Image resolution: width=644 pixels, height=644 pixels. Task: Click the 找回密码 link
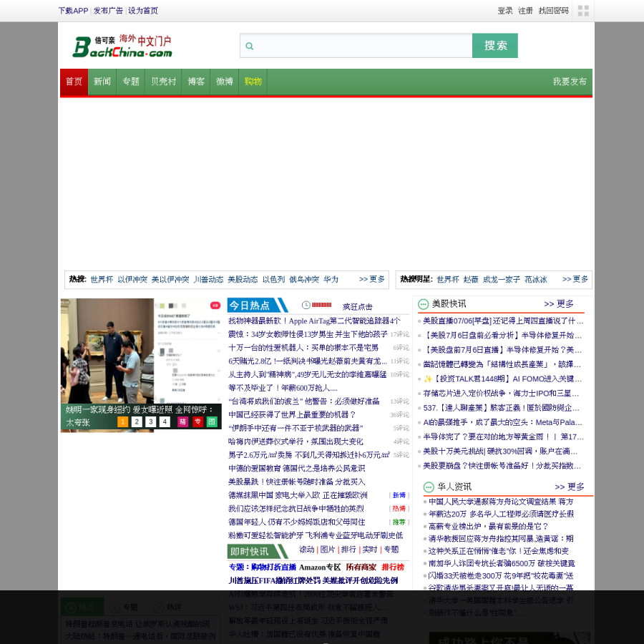(x=553, y=11)
